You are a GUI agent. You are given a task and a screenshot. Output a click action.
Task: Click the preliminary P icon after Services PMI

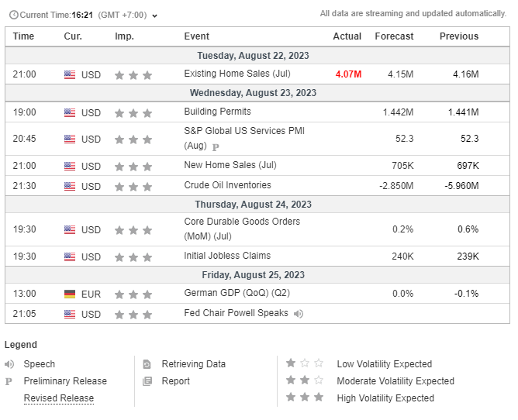(x=216, y=146)
